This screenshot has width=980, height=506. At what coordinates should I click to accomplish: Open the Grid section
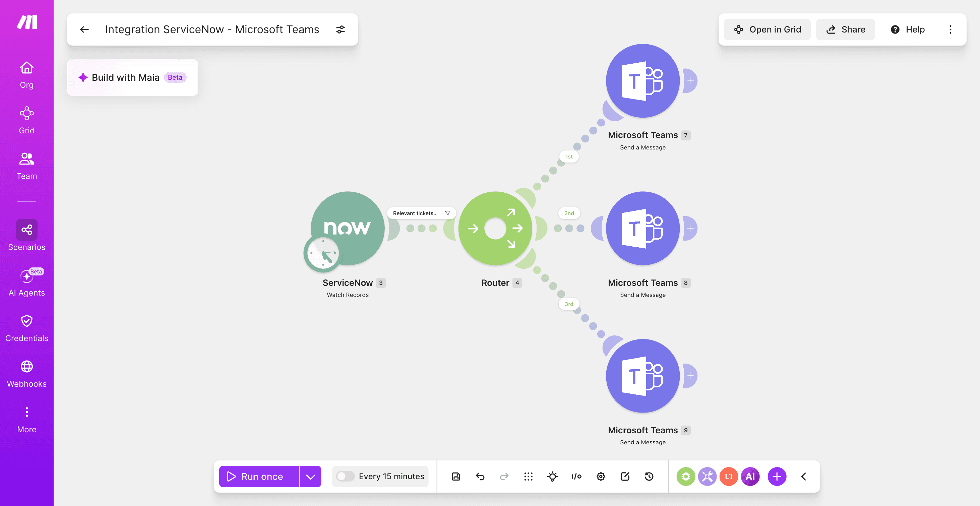(26, 121)
